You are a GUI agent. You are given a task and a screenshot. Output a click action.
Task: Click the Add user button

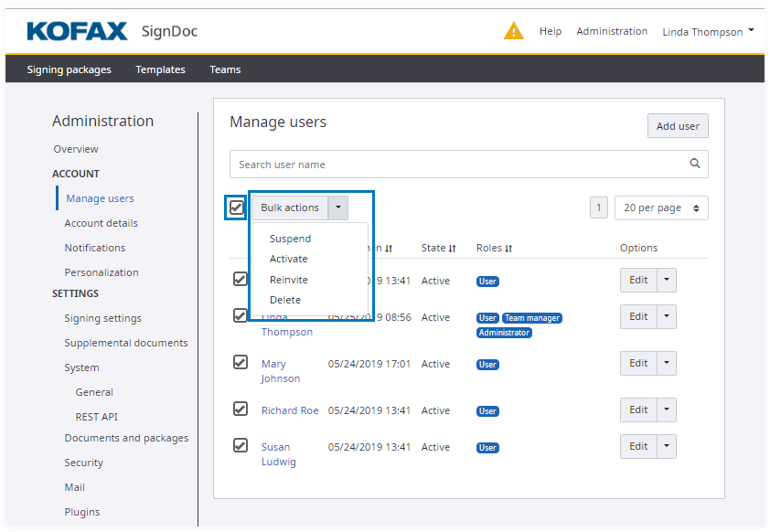[678, 126]
